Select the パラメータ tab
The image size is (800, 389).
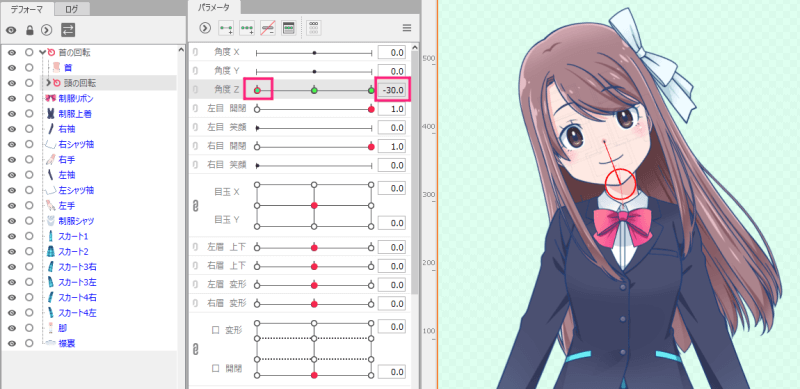(213, 8)
